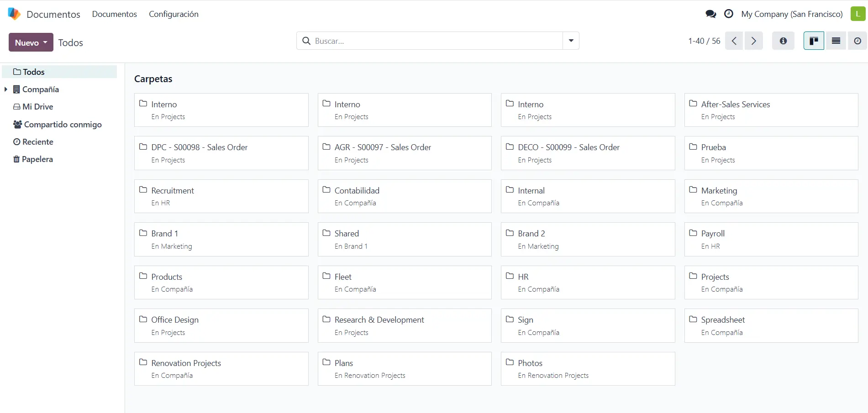Open the Nuevo button dropdown
The image size is (868, 413).
(x=31, y=42)
